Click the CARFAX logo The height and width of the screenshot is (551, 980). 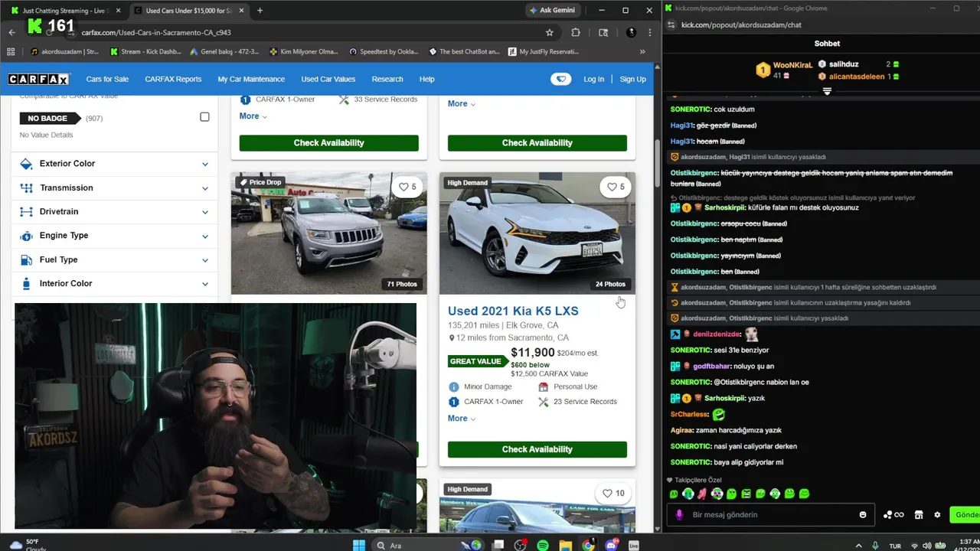[x=39, y=79]
